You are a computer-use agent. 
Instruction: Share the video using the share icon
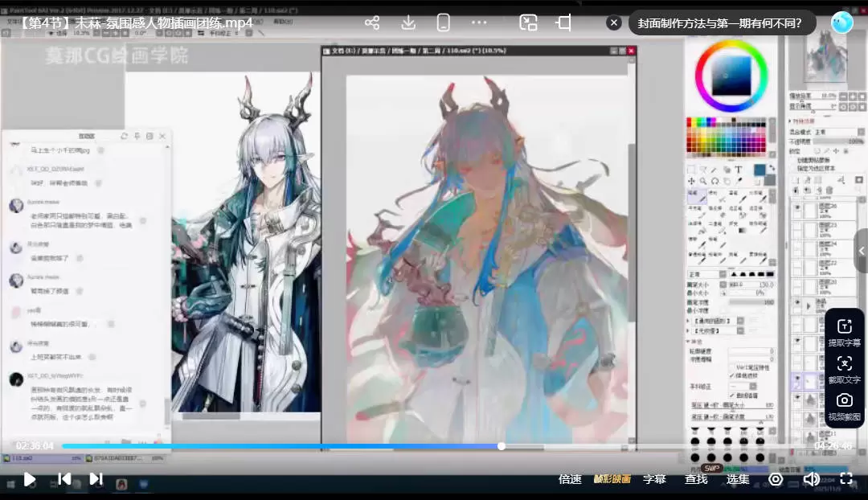tap(372, 23)
